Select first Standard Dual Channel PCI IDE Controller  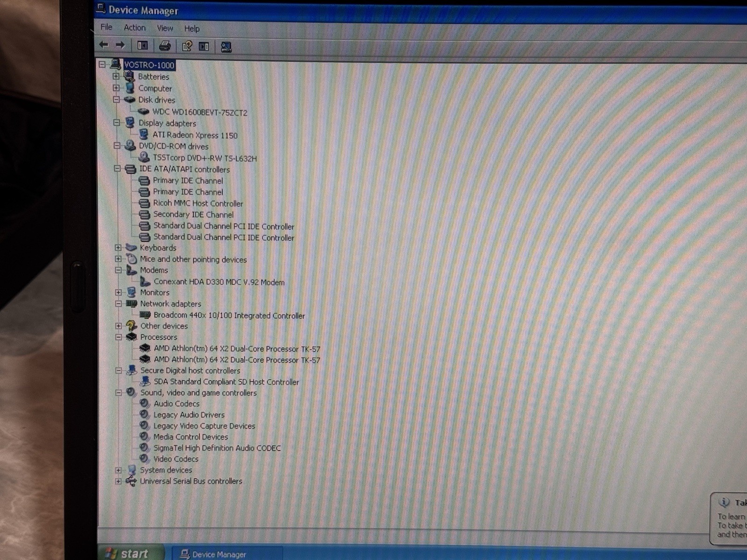pyautogui.click(x=224, y=226)
